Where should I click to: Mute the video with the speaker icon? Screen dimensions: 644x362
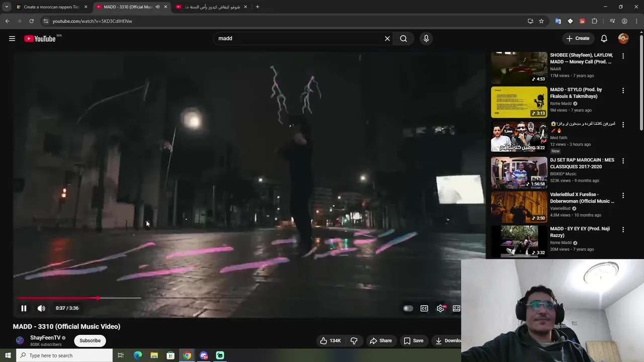click(x=41, y=308)
